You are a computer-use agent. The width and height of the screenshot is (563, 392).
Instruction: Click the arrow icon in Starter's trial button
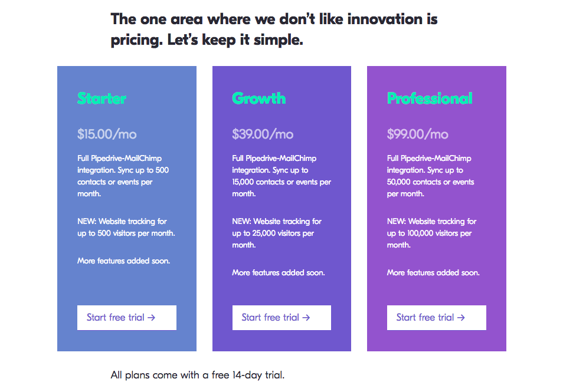(x=152, y=318)
